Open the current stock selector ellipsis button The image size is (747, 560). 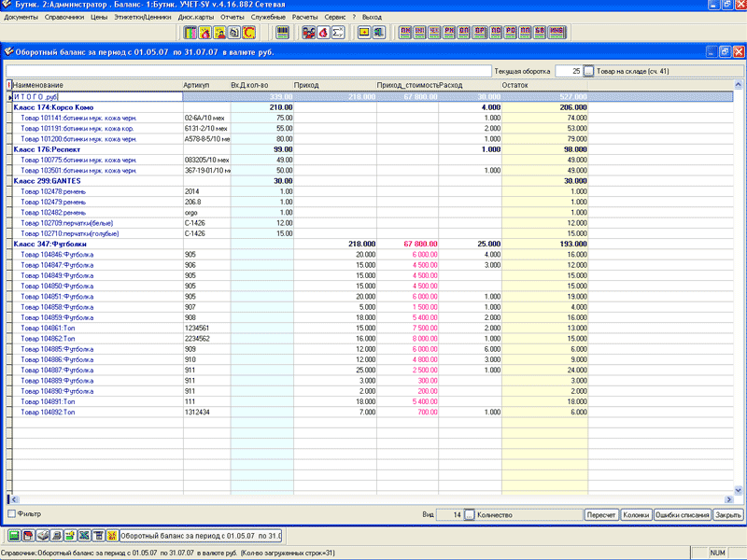pos(588,71)
